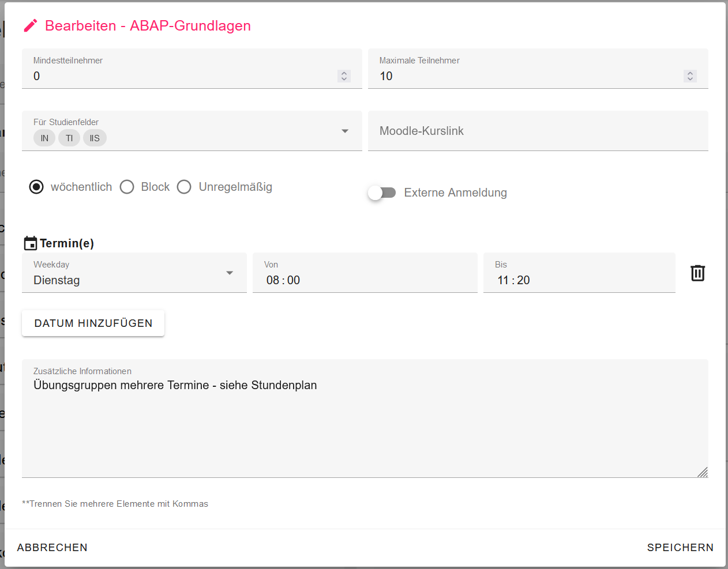Click the Von start time field
The height and width of the screenshot is (569, 728).
[365, 280]
